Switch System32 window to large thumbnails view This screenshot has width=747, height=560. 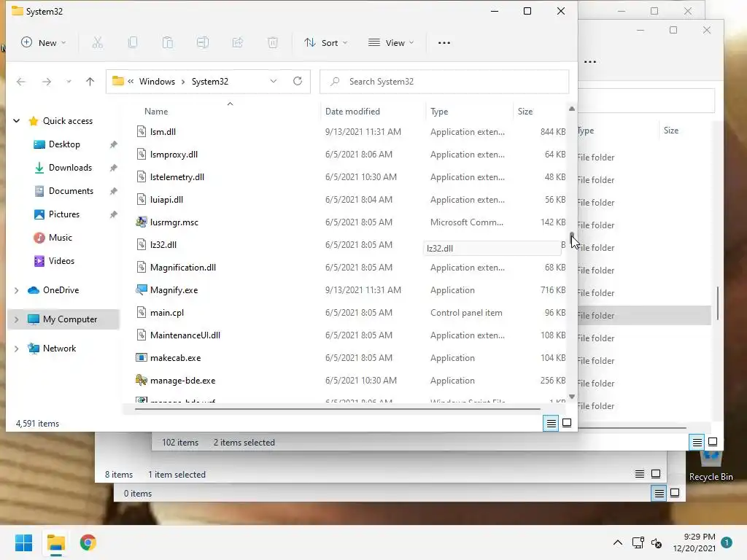tap(567, 423)
